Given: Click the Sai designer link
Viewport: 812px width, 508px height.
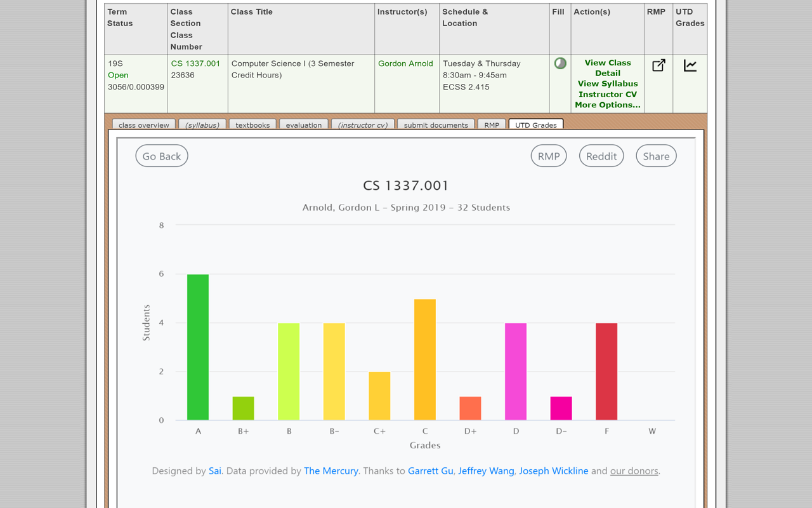Looking at the screenshot, I should (215, 471).
